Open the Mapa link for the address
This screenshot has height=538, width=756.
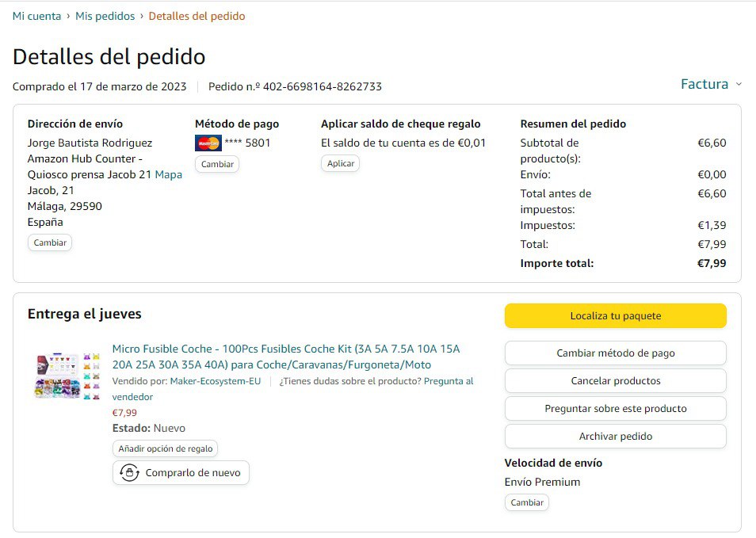click(168, 174)
